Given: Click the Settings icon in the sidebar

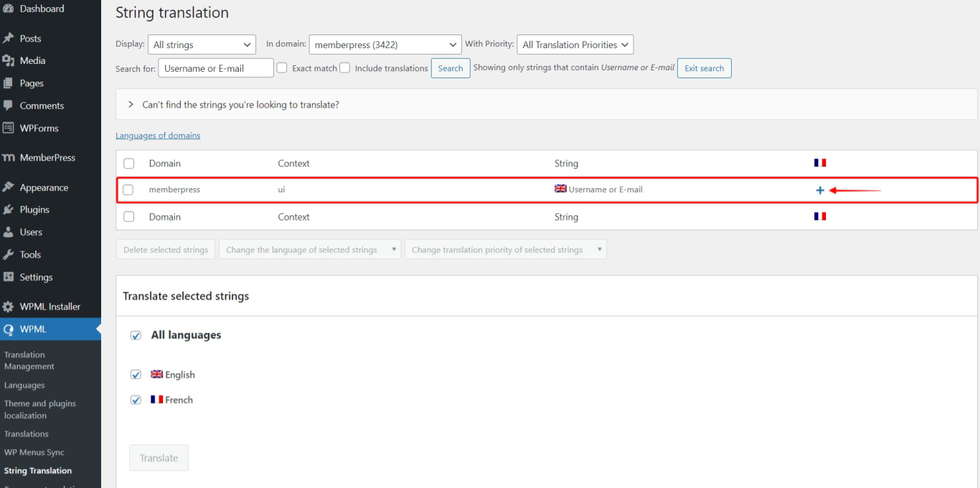Looking at the screenshot, I should (9, 277).
